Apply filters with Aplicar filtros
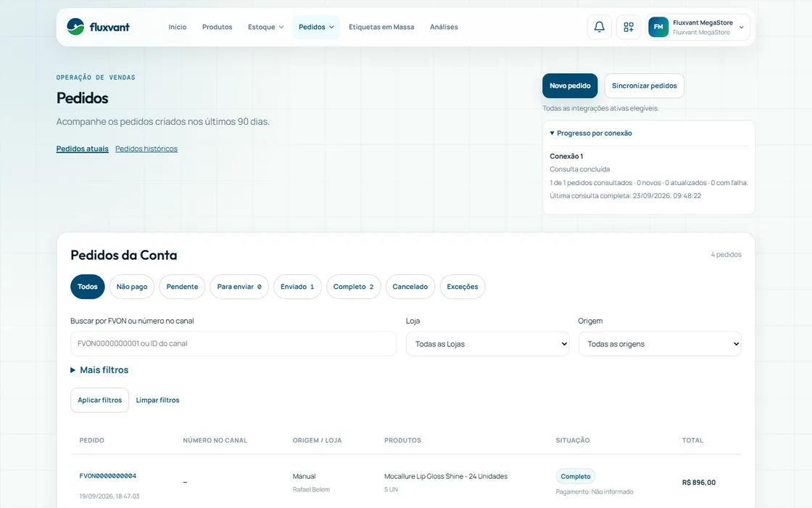The width and height of the screenshot is (812, 508). point(99,400)
